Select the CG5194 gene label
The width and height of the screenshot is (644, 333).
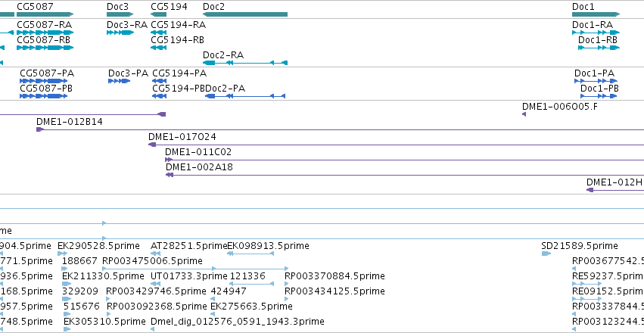pos(169,7)
